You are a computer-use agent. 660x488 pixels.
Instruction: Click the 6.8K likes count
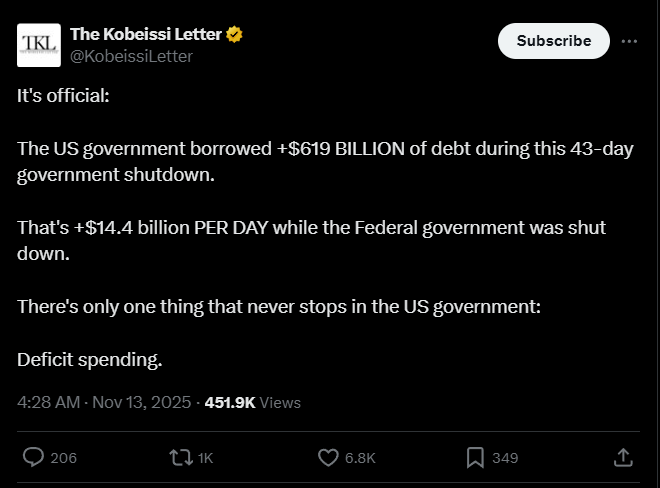(360, 458)
